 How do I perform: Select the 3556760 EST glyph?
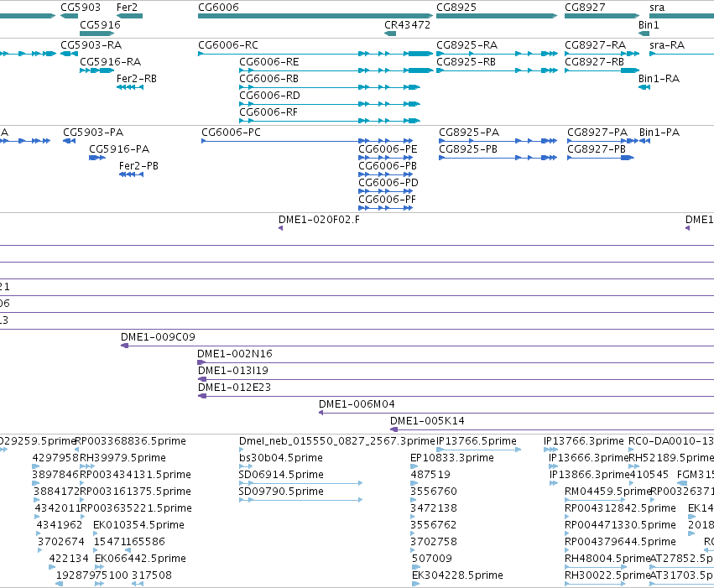click(x=413, y=500)
